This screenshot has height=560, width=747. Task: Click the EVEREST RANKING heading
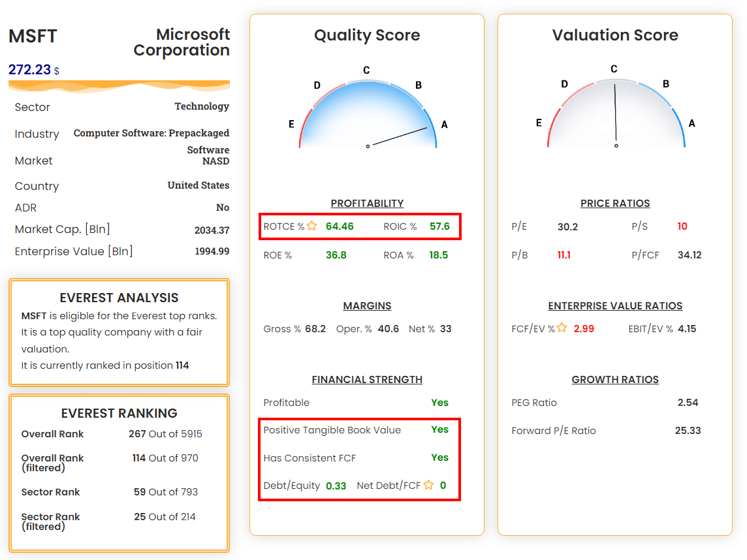pyautogui.click(x=119, y=413)
